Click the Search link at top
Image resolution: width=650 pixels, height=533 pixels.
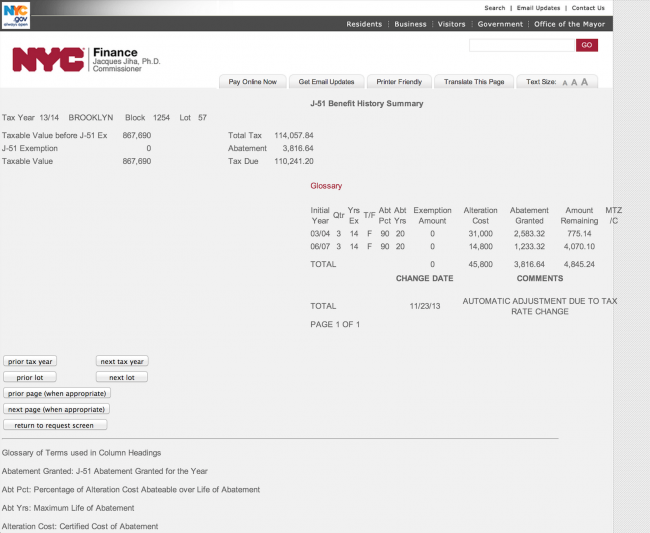495,8
